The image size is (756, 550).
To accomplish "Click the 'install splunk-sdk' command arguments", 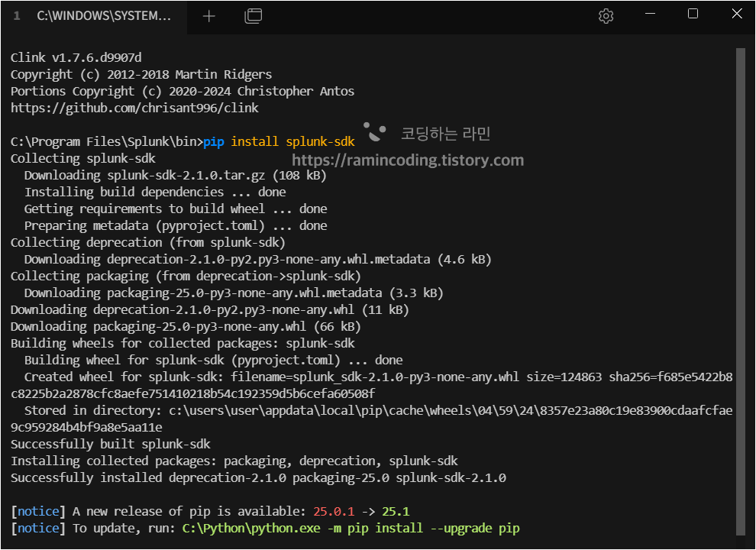I will coord(292,141).
